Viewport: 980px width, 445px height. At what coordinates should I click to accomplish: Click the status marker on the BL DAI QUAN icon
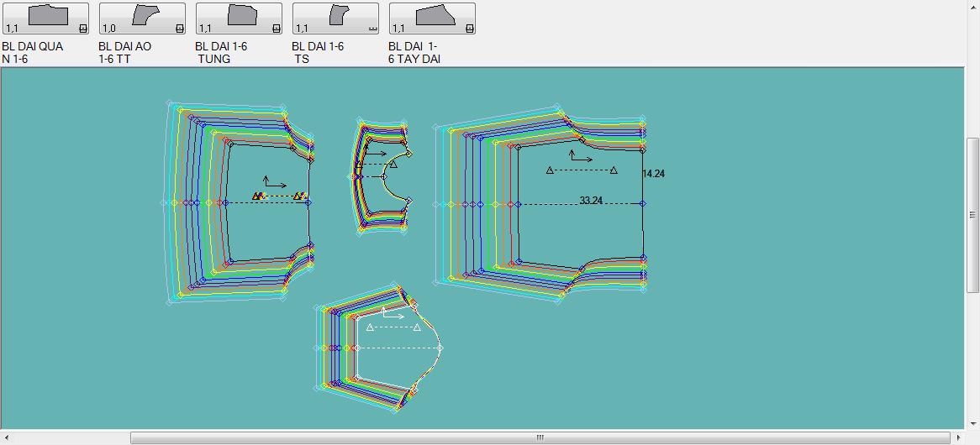pos(82,29)
